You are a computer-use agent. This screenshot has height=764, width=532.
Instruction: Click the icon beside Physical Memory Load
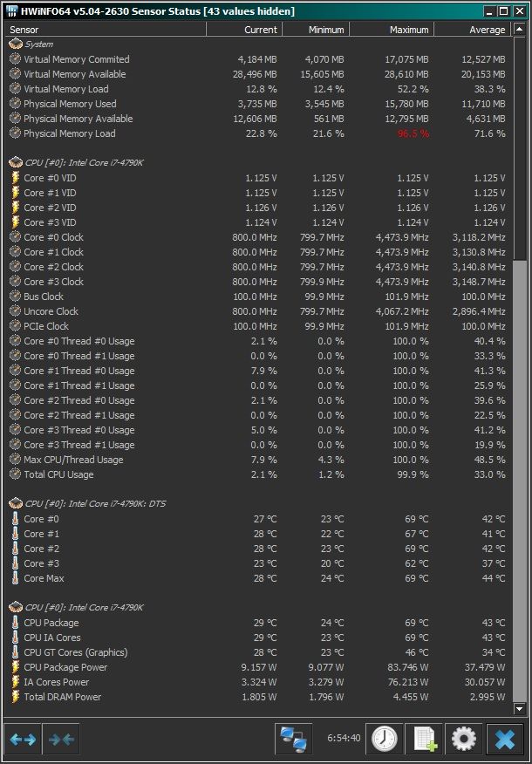click(x=16, y=133)
